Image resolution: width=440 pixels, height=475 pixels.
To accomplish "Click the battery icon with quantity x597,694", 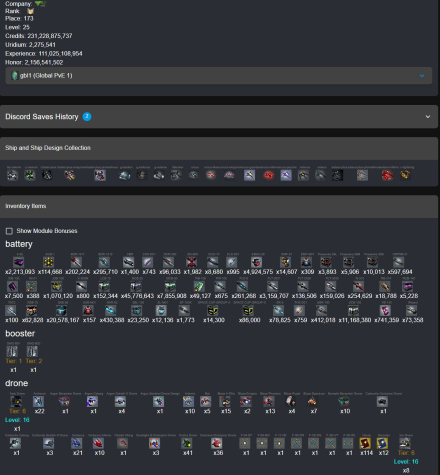I will click(399, 262).
